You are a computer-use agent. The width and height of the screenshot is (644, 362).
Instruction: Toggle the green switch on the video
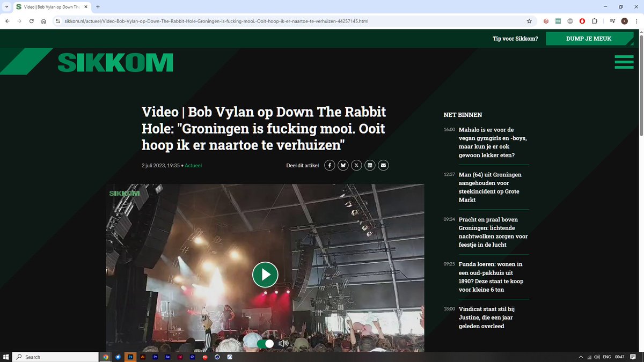[x=265, y=343]
